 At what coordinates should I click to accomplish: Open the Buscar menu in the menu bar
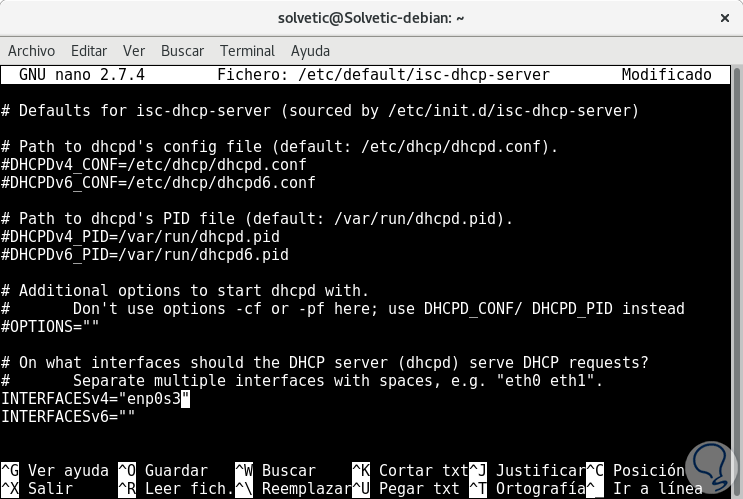182,51
